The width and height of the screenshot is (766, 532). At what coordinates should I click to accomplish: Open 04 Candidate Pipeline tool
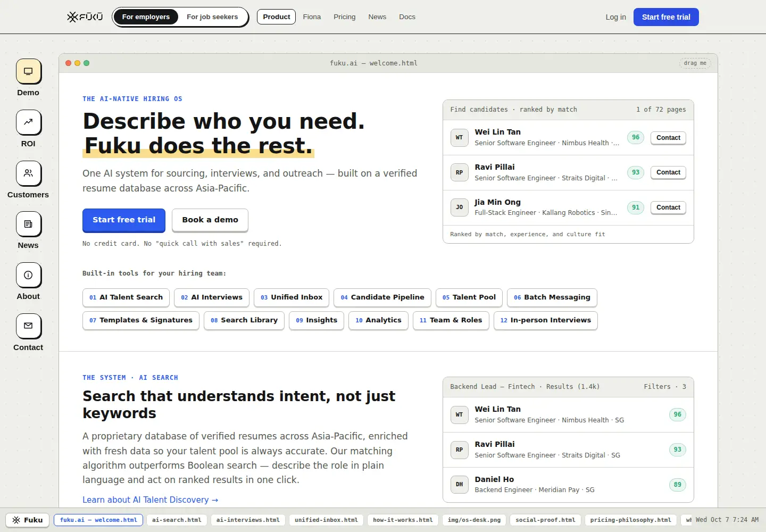(x=382, y=297)
